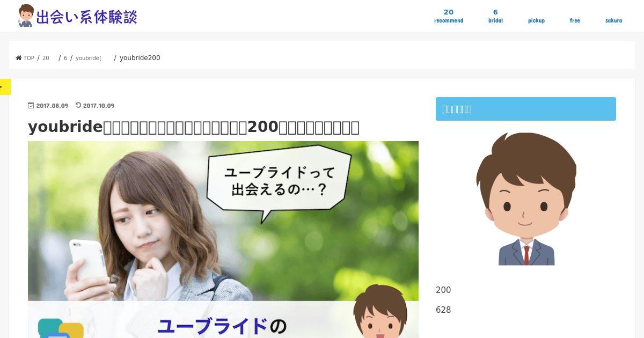Click the home icon in breadcrumb

point(19,58)
